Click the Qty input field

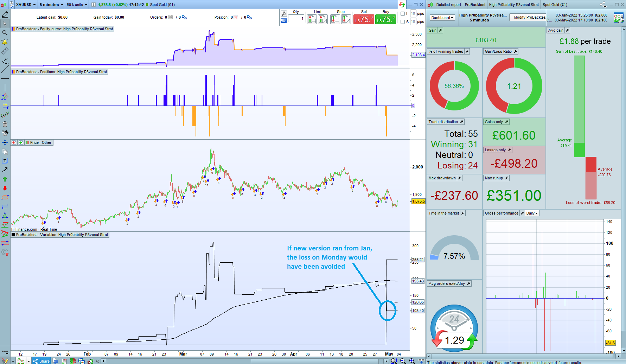point(296,18)
